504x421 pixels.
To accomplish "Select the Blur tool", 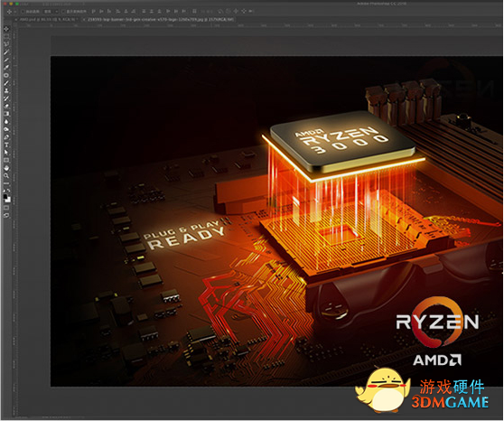I will [x=6, y=122].
